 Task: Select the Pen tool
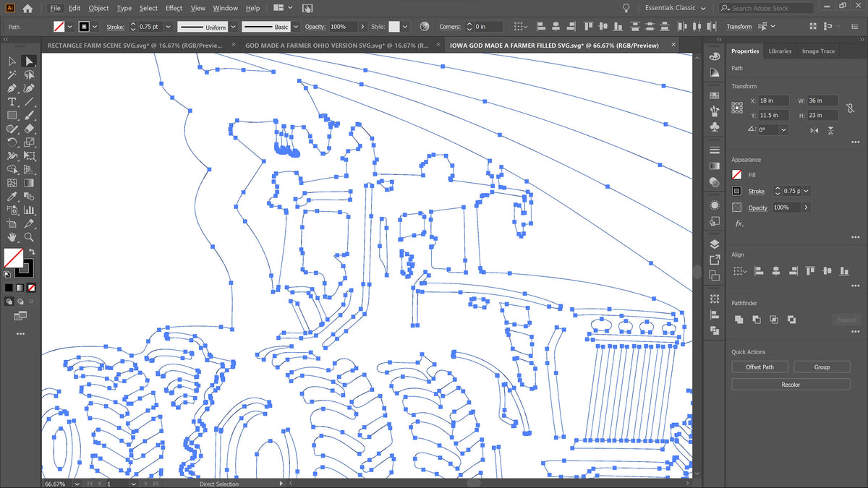(x=12, y=88)
